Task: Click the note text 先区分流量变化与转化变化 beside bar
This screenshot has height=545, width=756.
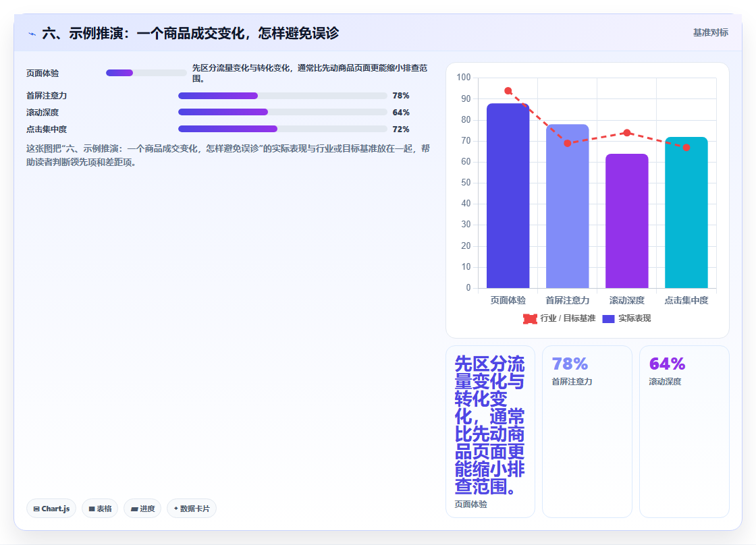Action: [310, 73]
